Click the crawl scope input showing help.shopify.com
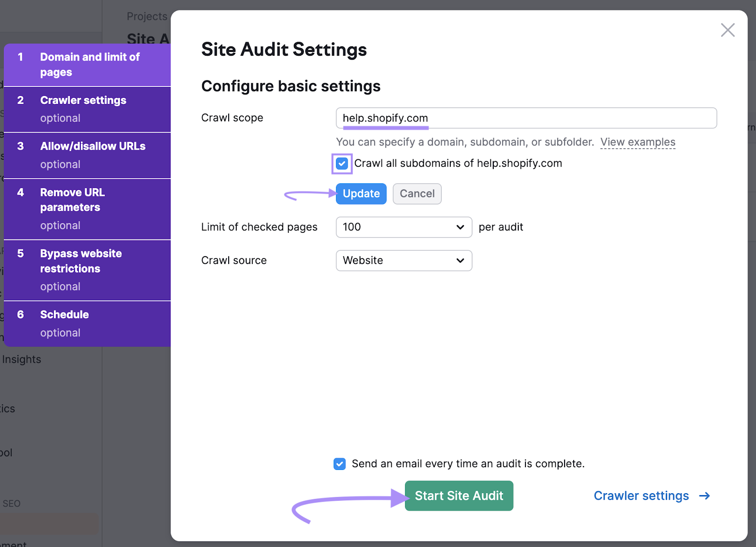Screen dimensions: 756x547 coord(526,118)
